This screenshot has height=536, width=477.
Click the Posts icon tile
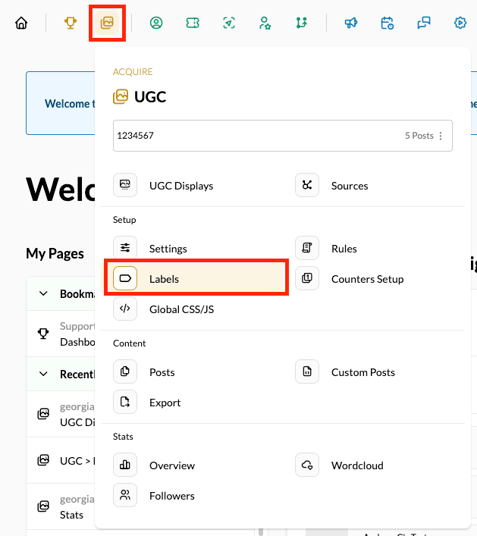pyautogui.click(x=125, y=371)
